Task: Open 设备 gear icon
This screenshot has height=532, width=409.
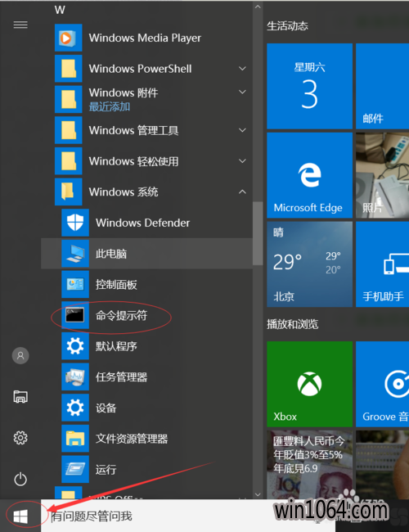Action: [75, 408]
